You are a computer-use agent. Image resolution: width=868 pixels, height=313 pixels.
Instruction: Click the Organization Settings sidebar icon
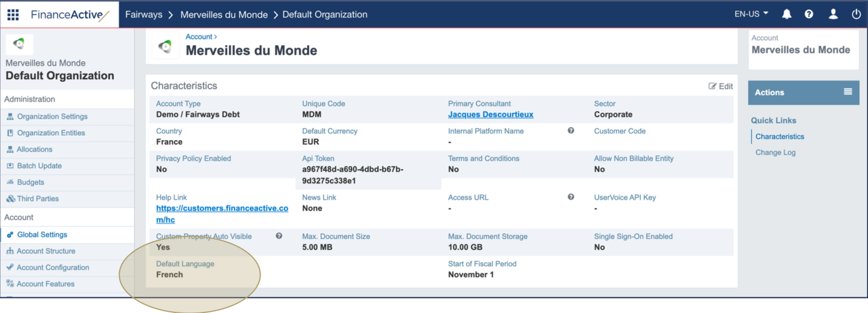pyautogui.click(x=10, y=116)
